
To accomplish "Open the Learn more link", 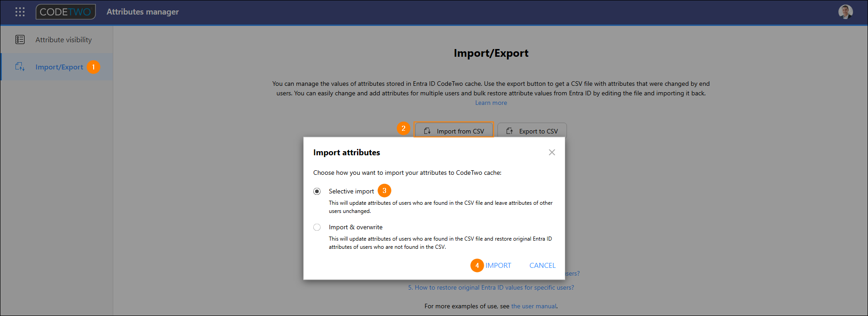I will point(491,103).
